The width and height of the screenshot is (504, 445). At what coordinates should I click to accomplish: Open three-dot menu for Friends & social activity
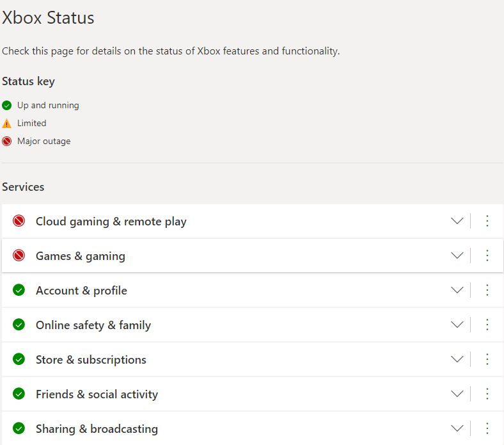pos(487,394)
